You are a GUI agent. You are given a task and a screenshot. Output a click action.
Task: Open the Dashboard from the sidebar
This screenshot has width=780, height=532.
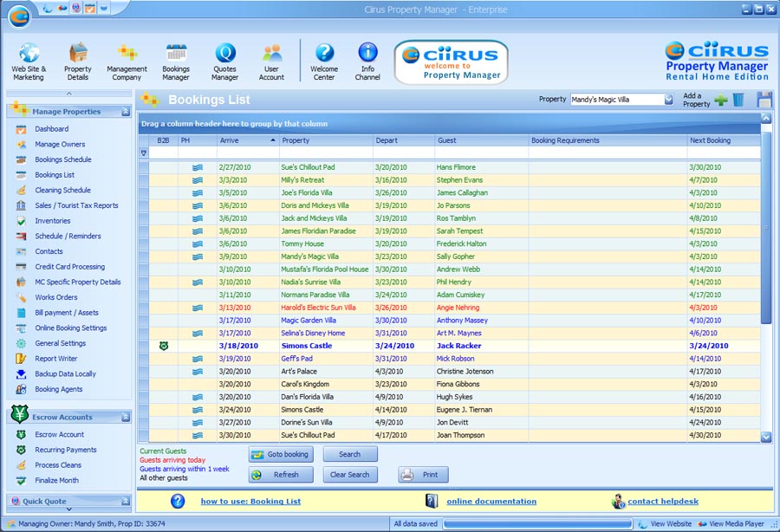(x=52, y=129)
